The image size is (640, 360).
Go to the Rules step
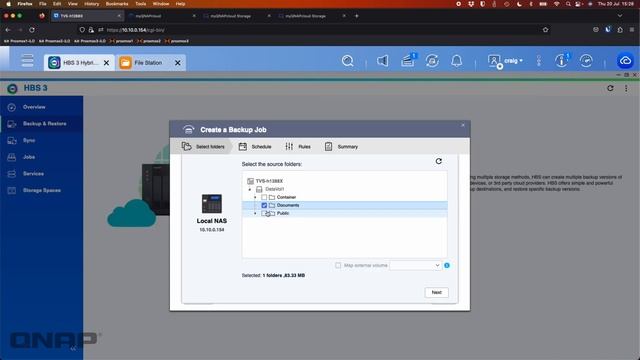coord(298,147)
